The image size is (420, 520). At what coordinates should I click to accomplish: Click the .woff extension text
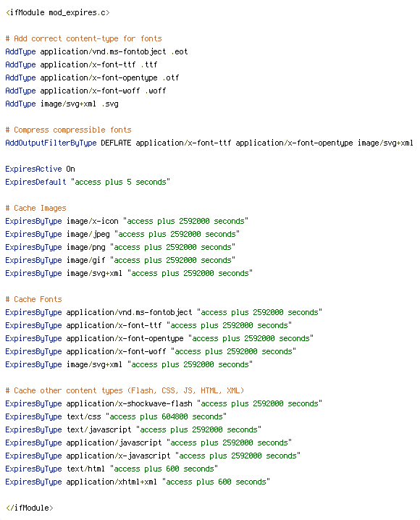coord(156,91)
